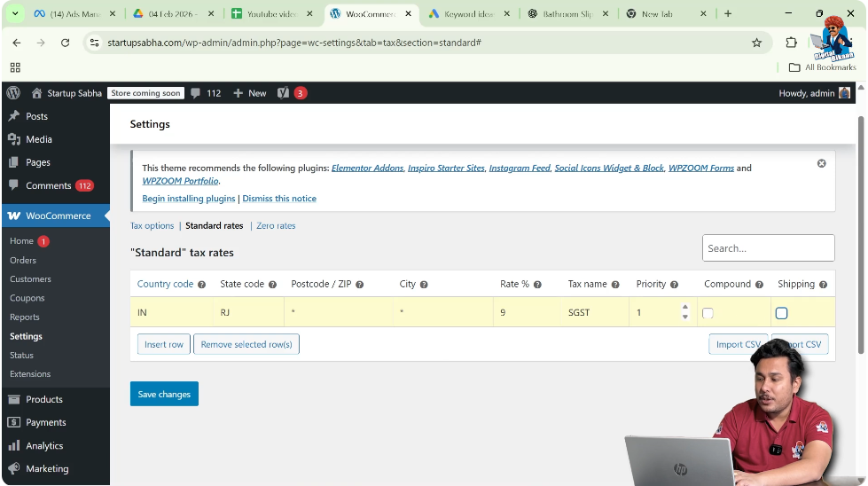868x486 pixels.
Task: Click the Begin installing plugins link
Action: click(188, 199)
